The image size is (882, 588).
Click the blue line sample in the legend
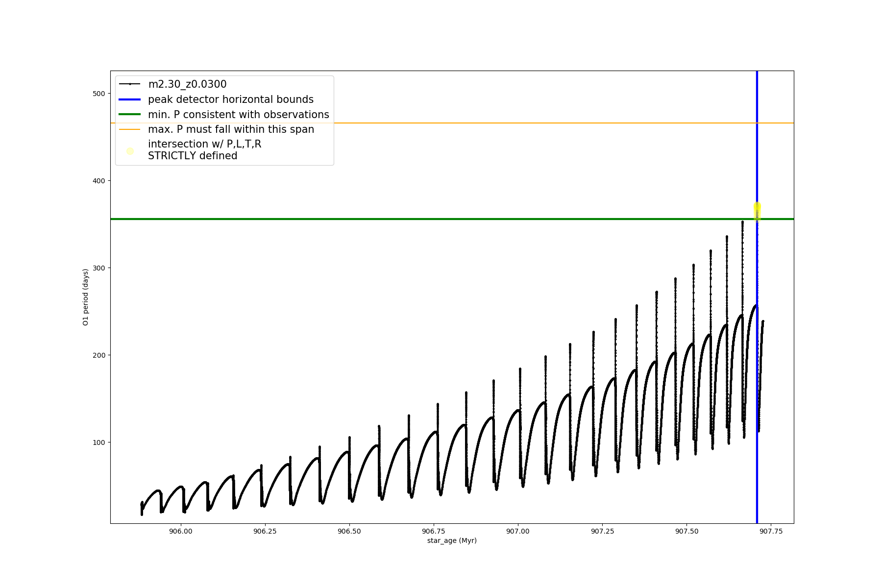(130, 99)
